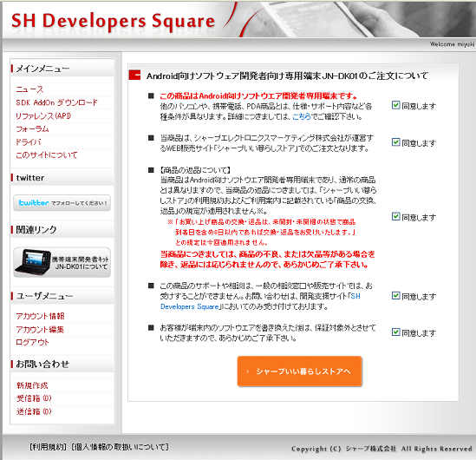This screenshot has width=476, height=460.
Task: Toggle 同意します checkbox for WEB販売サイト order notice
Action: (x=396, y=141)
